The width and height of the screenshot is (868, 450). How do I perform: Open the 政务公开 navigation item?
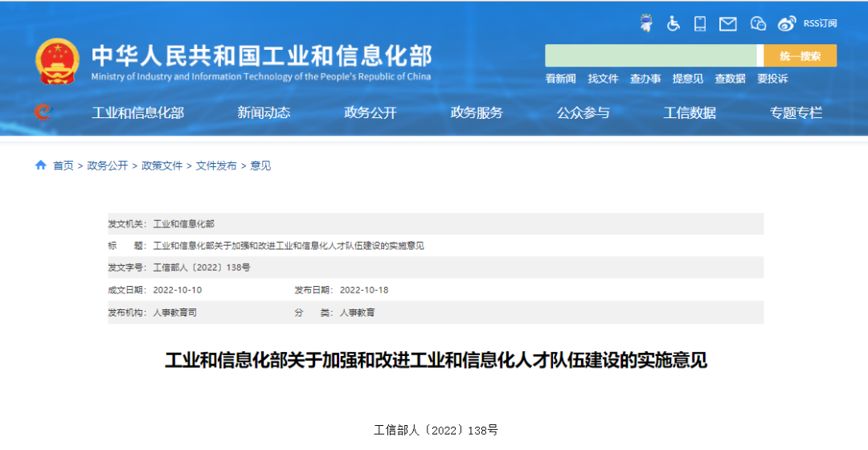pyautogui.click(x=370, y=113)
